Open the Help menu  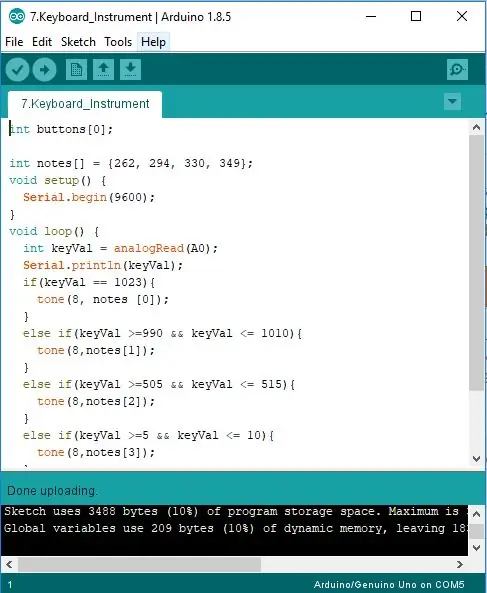[153, 42]
